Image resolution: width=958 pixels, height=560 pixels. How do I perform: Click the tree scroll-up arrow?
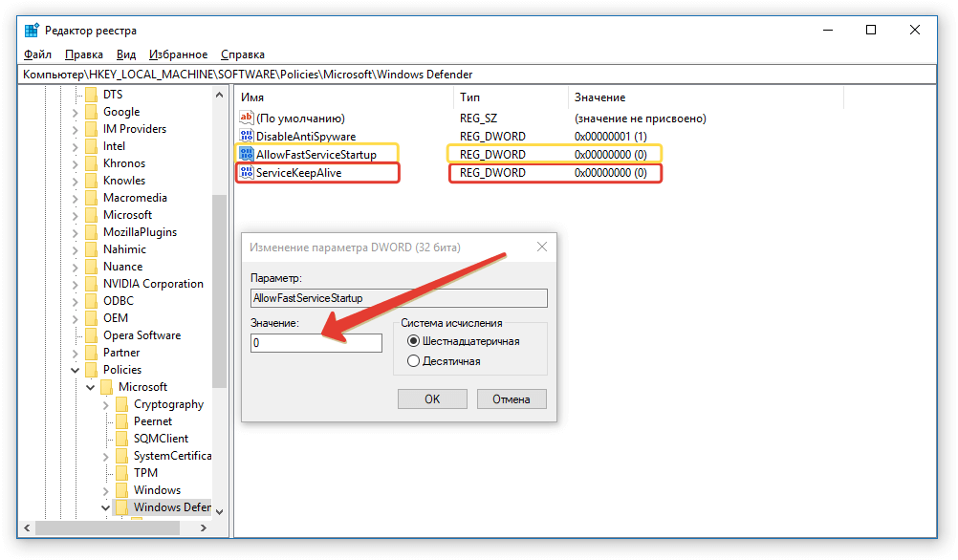219,95
